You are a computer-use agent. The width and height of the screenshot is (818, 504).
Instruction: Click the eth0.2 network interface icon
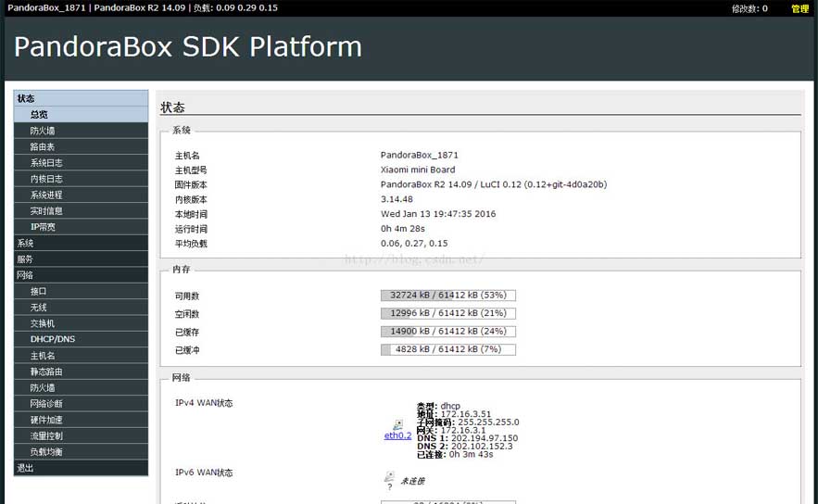pos(398,425)
